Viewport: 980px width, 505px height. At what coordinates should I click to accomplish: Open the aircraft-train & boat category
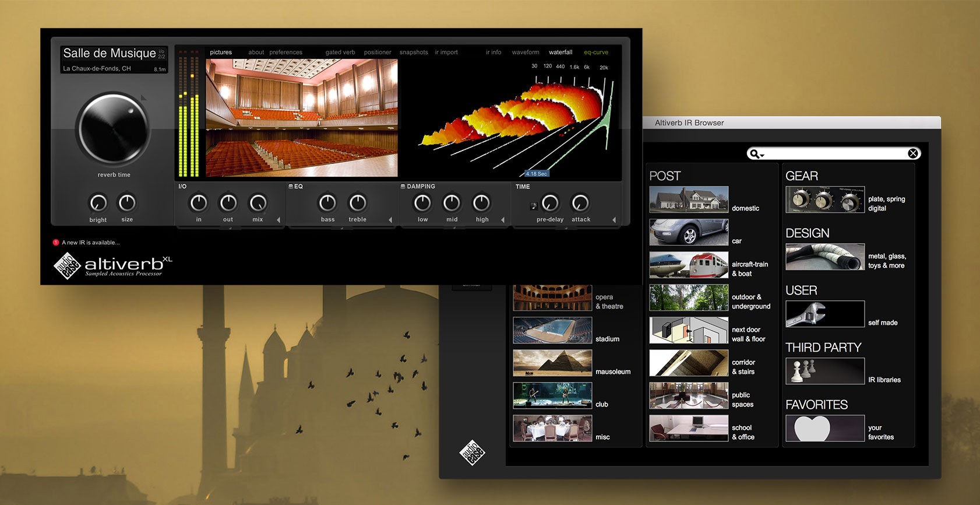[689, 265]
